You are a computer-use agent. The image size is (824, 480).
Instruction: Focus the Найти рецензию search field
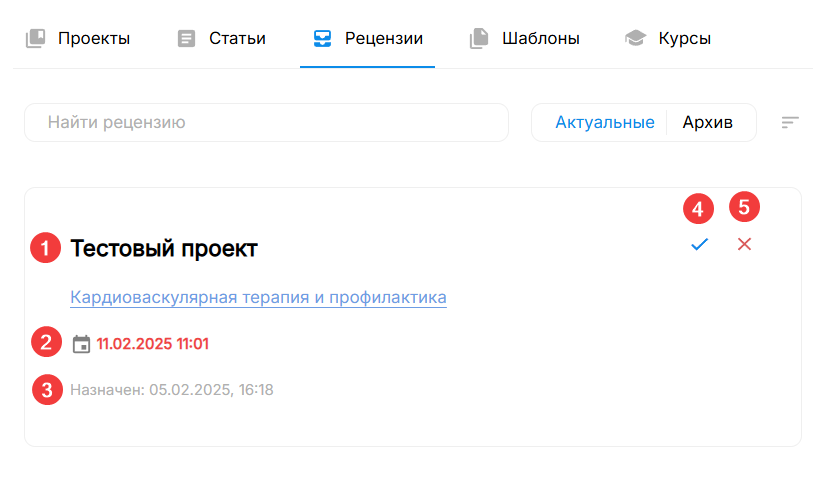(266, 122)
